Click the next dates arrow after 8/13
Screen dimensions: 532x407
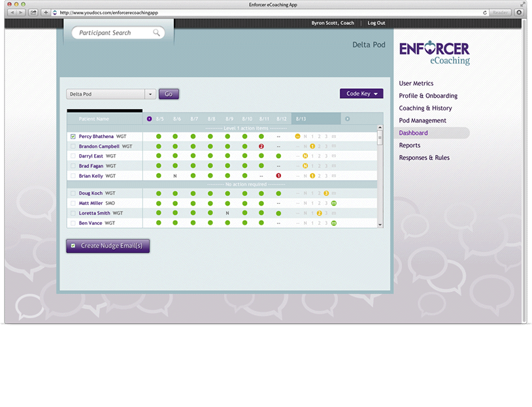[x=347, y=119]
